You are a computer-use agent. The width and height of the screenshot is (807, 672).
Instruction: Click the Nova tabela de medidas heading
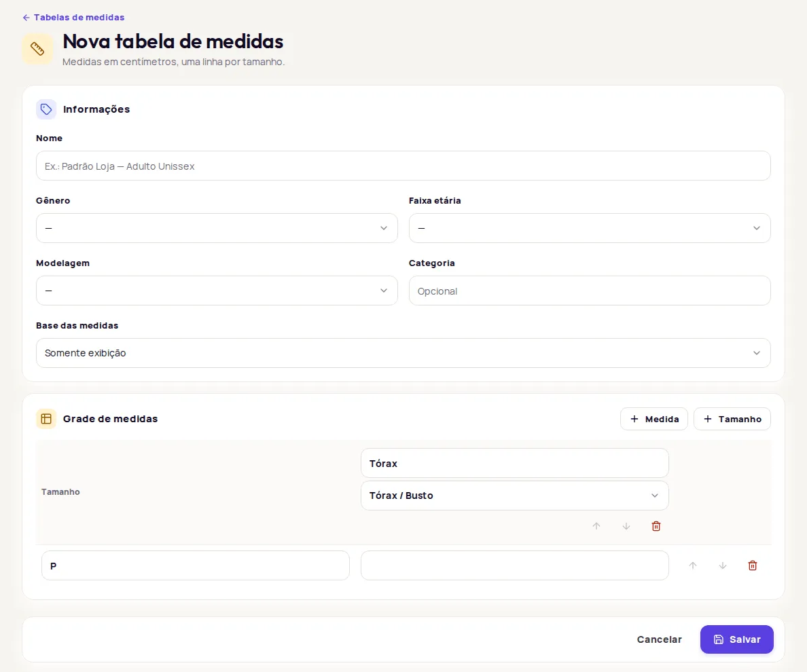pos(173,41)
